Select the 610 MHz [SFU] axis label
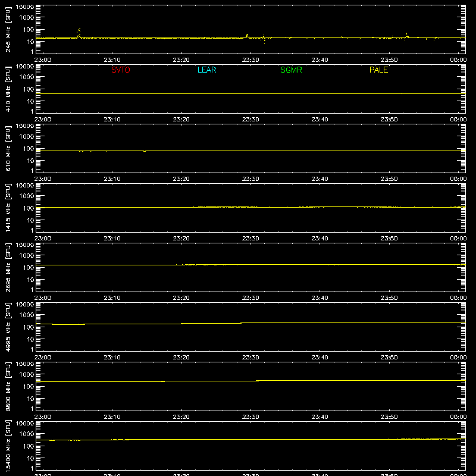The height and width of the screenshot is (476, 476). coord(8,148)
